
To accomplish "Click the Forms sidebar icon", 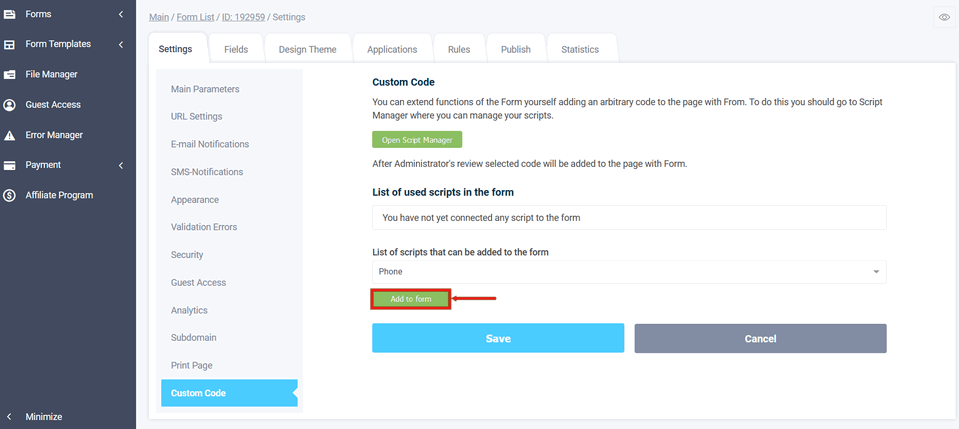I will point(9,13).
